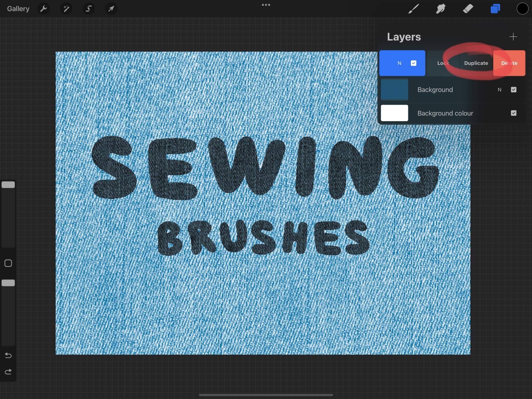Open the black colour picker circle
The image size is (532, 399).
tap(522, 9)
